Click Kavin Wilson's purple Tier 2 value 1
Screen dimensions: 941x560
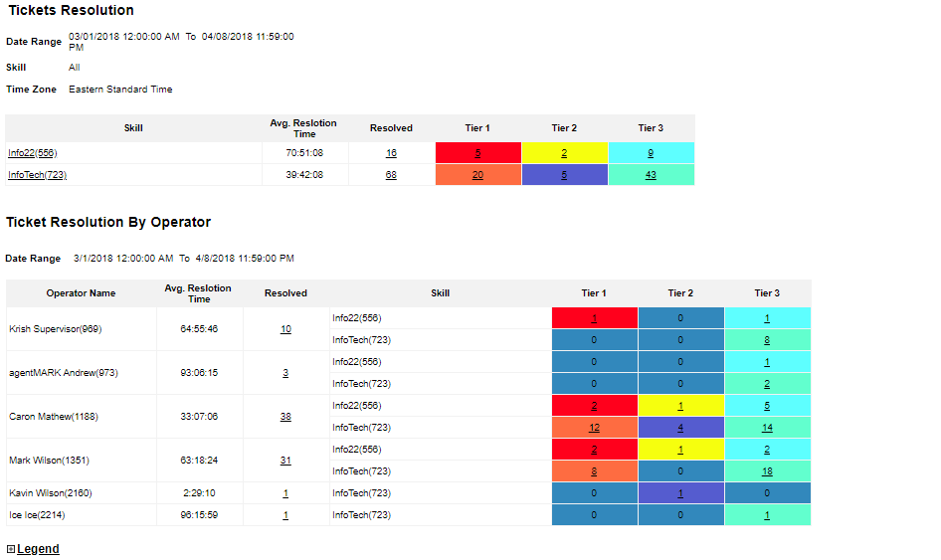[680, 493]
